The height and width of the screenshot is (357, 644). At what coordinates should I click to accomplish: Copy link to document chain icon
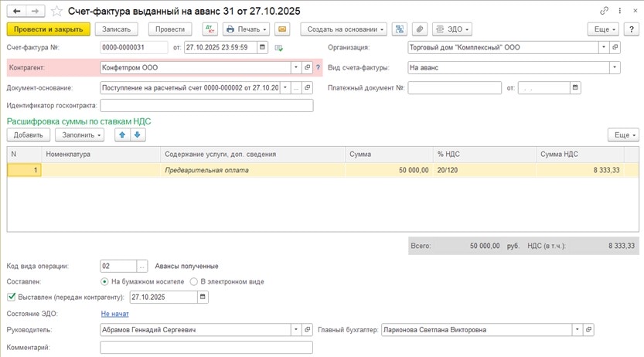605,11
